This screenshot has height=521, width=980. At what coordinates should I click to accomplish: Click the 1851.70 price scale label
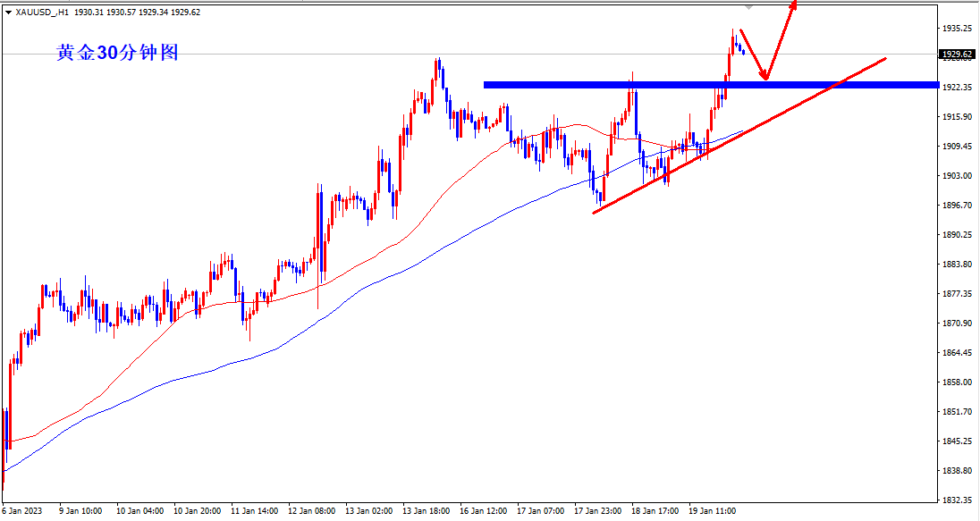pyautogui.click(x=957, y=412)
